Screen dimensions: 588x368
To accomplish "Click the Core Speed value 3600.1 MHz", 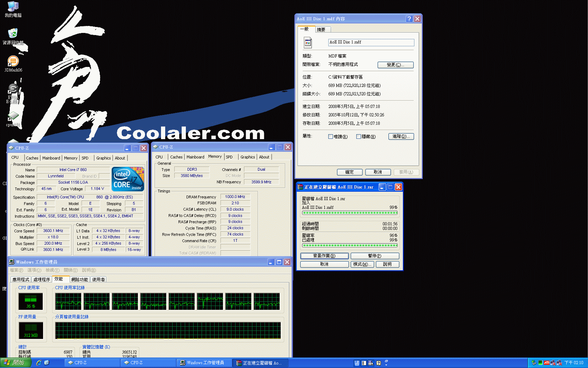I will (53, 231).
